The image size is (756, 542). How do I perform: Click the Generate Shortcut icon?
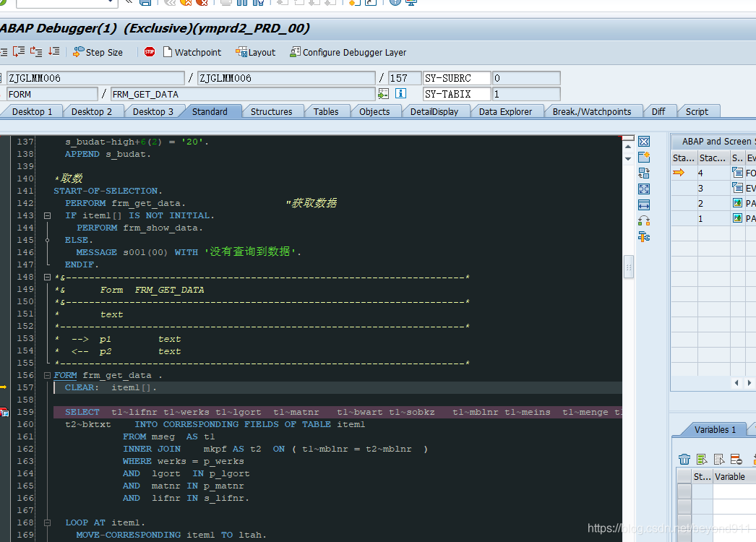[370, 2]
